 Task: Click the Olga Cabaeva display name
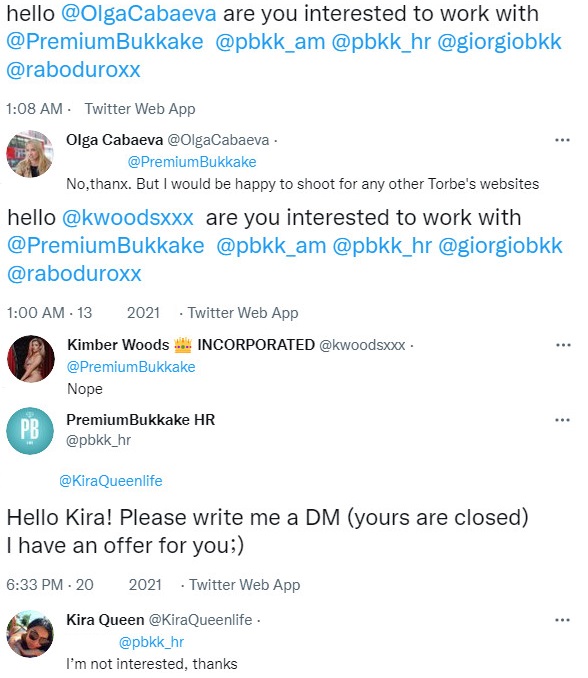pos(115,140)
